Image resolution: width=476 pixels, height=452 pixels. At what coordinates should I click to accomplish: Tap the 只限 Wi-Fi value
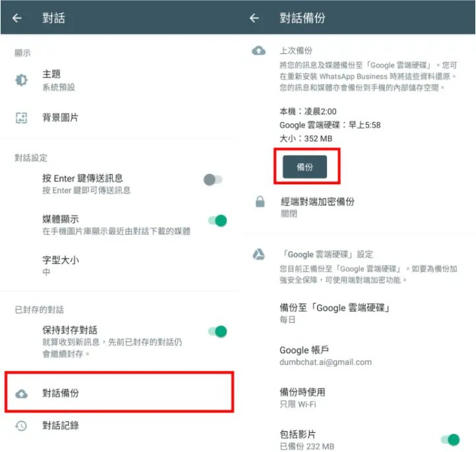point(298,404)
